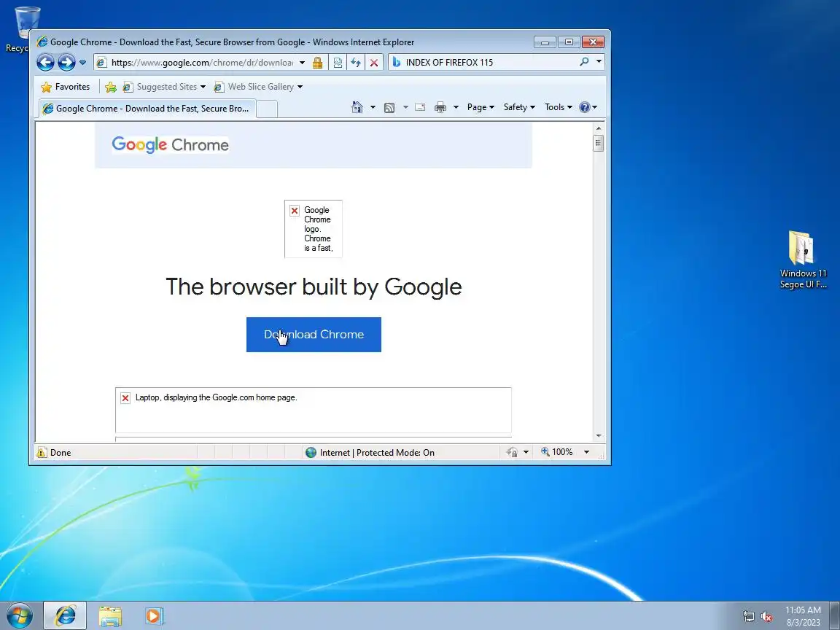Open Windows Media Player from taskbar
Screen dimensions: 840x630
point(155,616)
